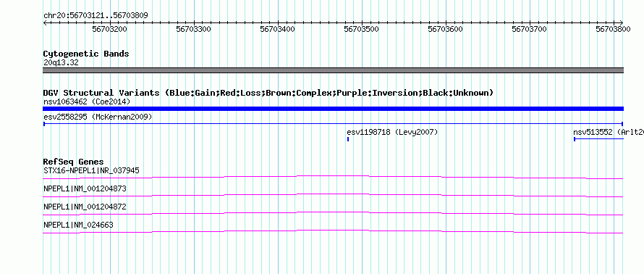Select the nsv513552 variant label
The height and width of the screenshot is (274, 644).
[x=609, y=132]
